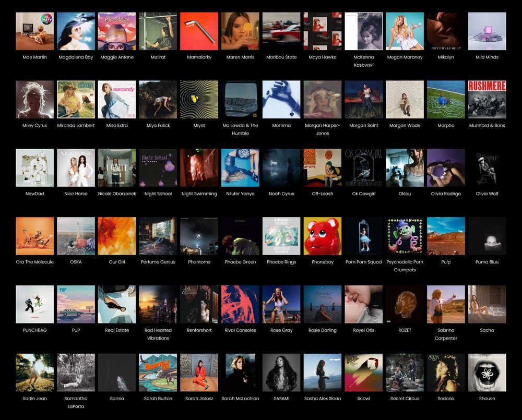
Task: Click the NewDad album cover
Action: (x=34, y=167)
